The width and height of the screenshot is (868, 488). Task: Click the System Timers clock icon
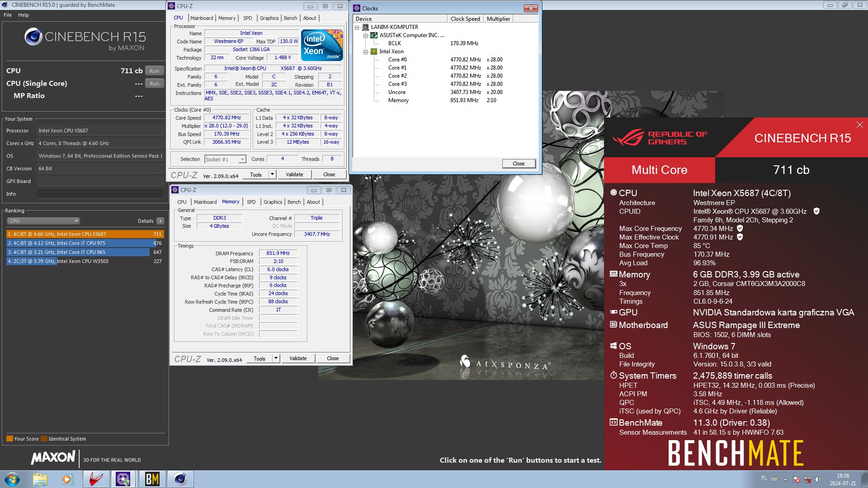pyautogui.click(x=613, y=375)
